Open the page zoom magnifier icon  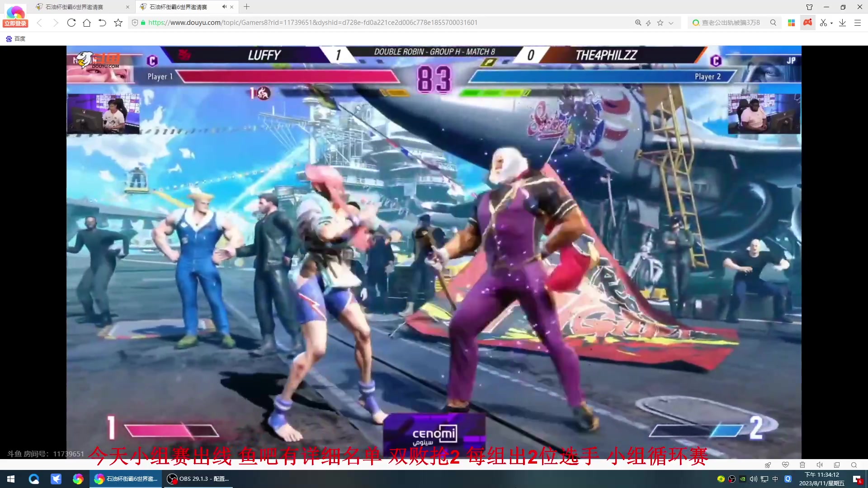click(x=638, y=23)
